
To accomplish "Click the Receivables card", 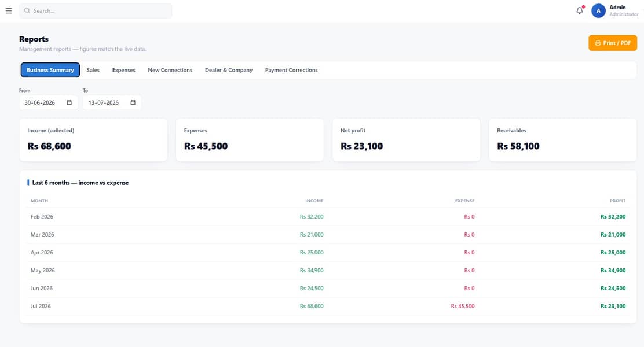I will (563, 140).
